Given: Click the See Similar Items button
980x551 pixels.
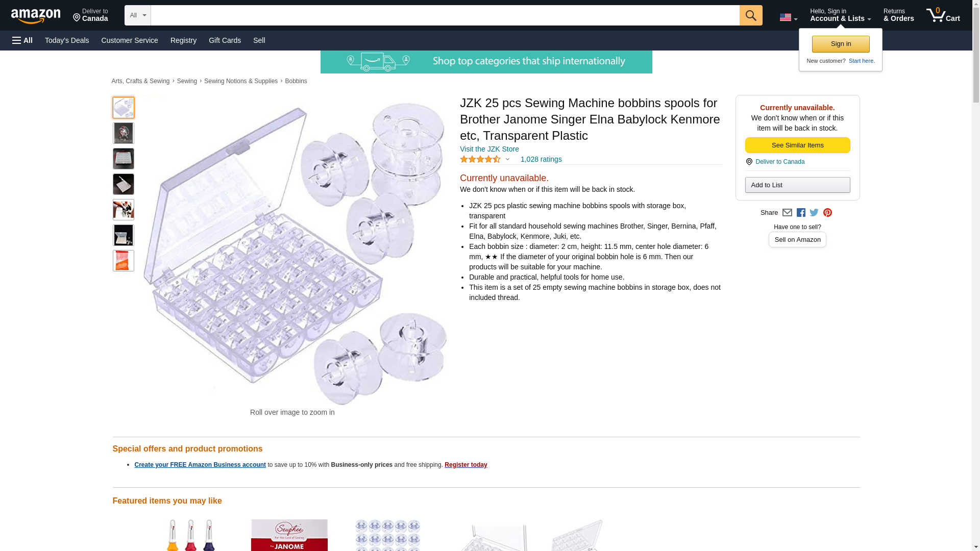Looking at the screenshot, I should [797, 145].
